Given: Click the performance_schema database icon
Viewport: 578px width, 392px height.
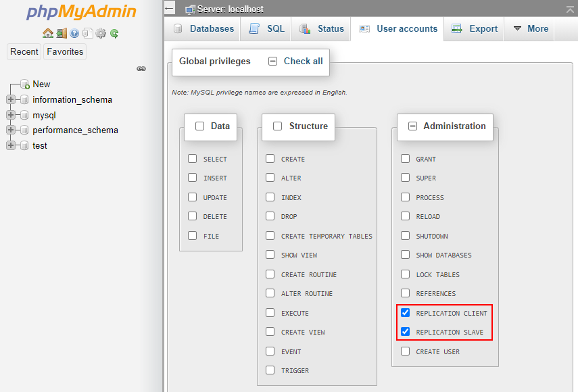Looking at the screenshot, I should point(24,130).
